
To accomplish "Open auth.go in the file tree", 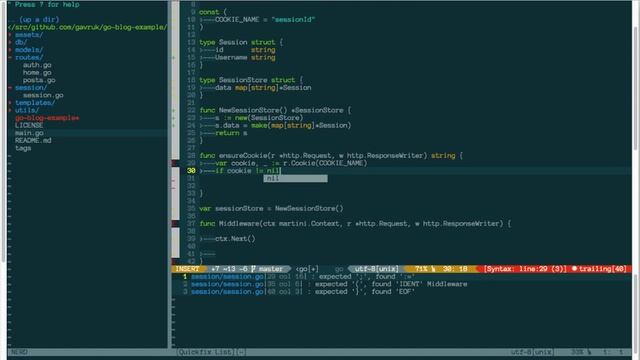I will click(37, 65).
